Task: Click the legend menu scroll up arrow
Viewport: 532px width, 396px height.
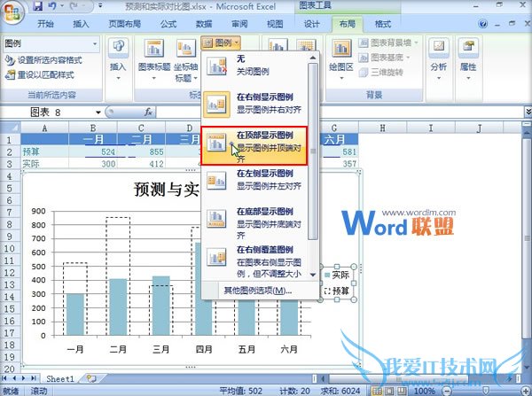Action: tap(313, 58)
